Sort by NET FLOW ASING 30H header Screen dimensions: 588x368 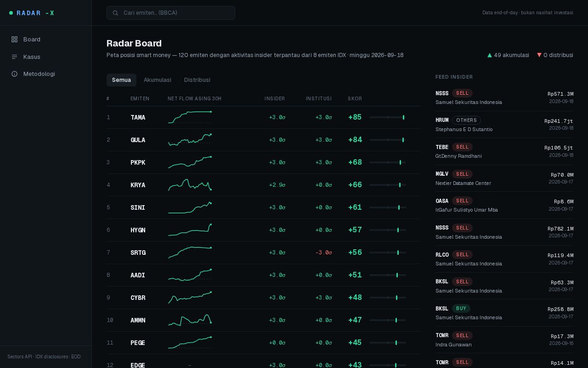click(x=194, y=99)
